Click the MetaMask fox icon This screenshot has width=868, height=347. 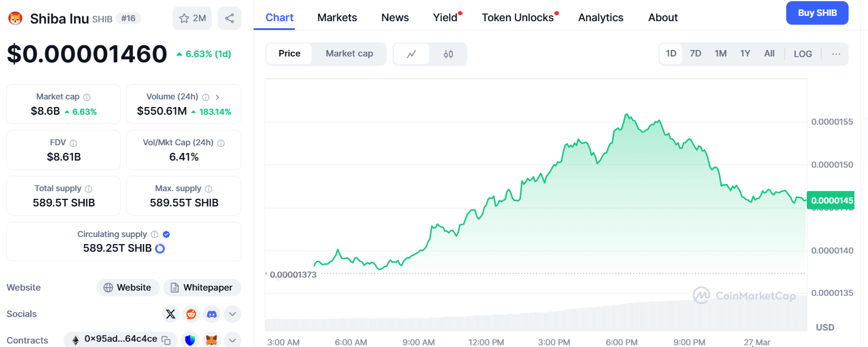pyautogui.click(x=211, y=340)
